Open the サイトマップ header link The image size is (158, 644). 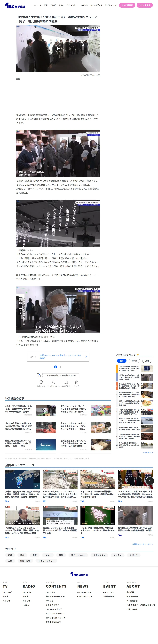[111, 5]
